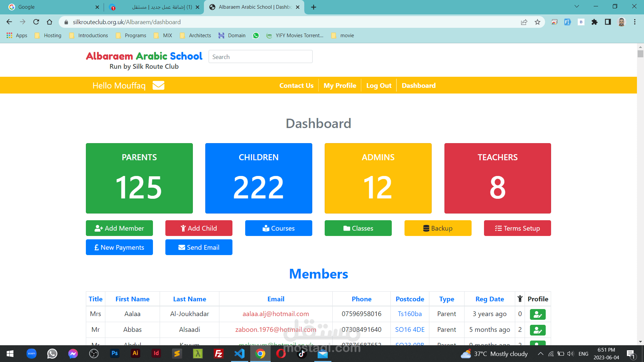The height and width of the screenshot is (362, 644).
Task: Open Aalaa's profile edit icon
Action: coord(537,314)
